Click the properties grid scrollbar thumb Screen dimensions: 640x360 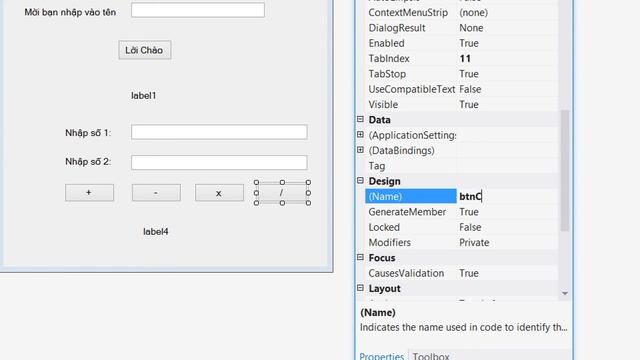[x=565, y=171]
